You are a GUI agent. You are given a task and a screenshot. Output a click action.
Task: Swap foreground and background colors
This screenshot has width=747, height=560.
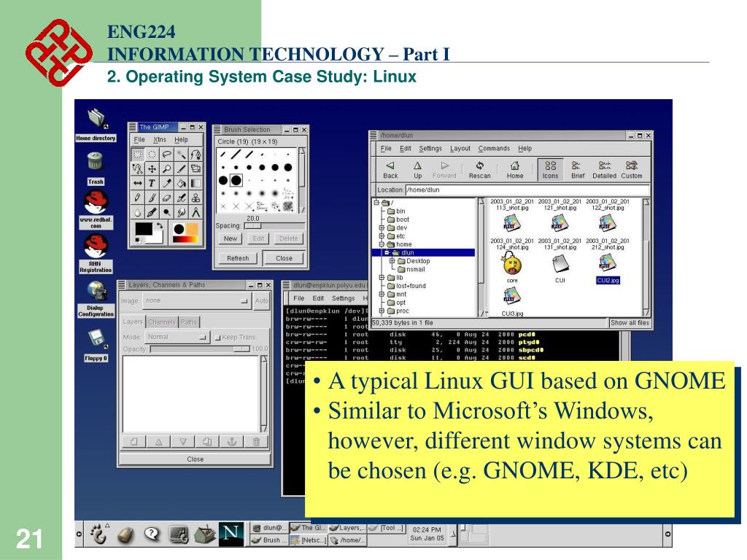pos(160,226)
